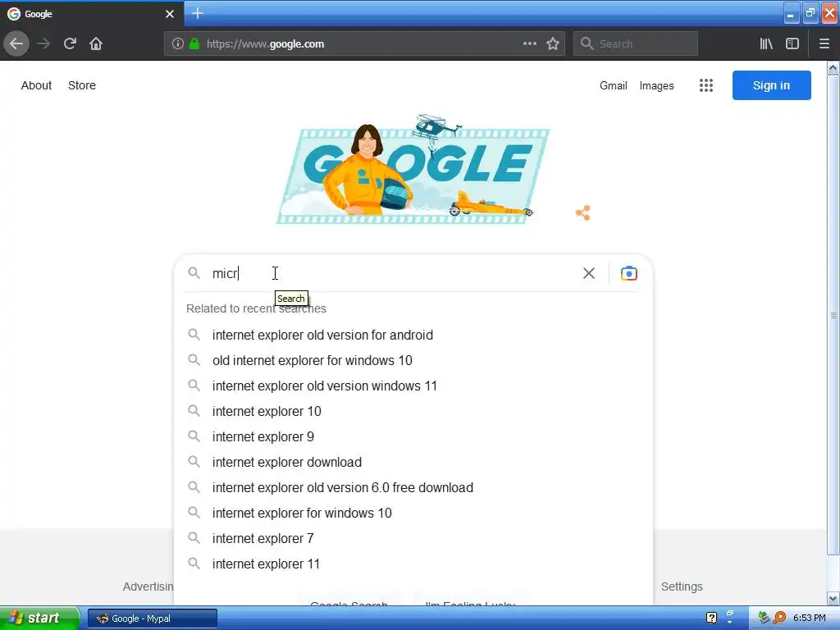Bookmark this page with the star icon

553,43
